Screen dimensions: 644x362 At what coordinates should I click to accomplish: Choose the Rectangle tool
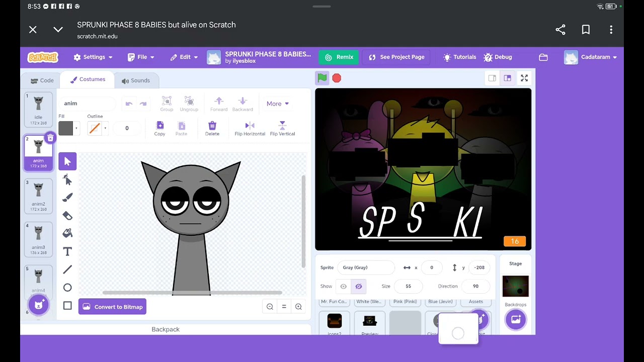click(67, 306)
